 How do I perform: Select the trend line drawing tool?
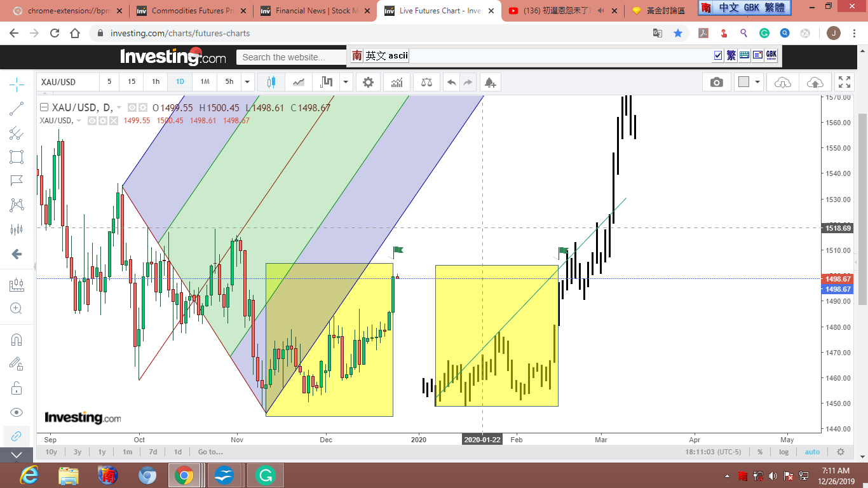pos(17,109)
